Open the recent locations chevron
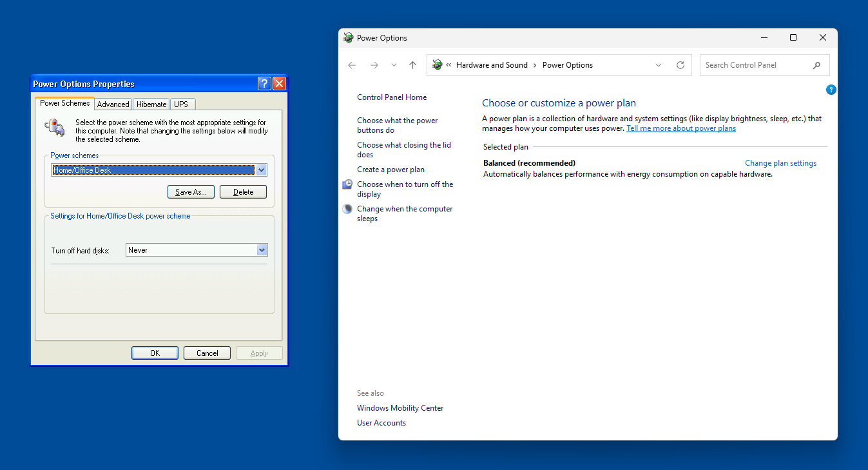This screenshot has height=470, width=868. [x=394, y=65]
